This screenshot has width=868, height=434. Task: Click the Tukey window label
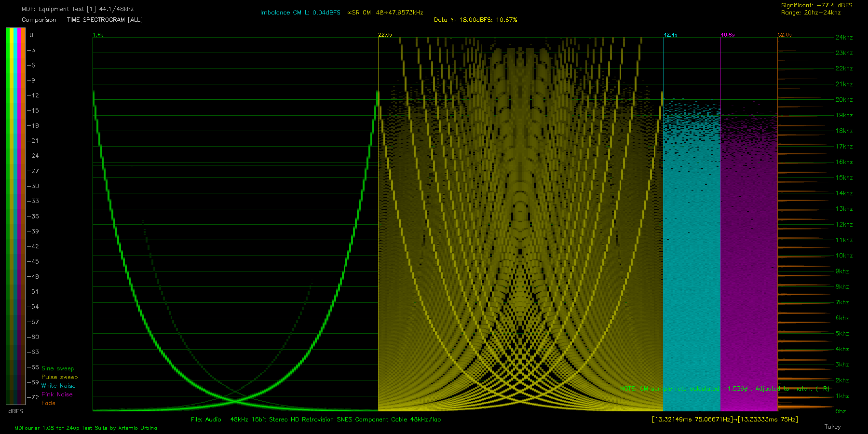click(832, 427)
